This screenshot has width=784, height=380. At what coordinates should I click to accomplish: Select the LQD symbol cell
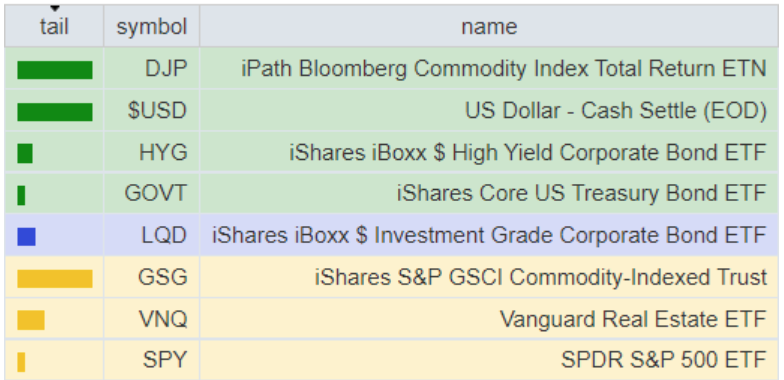152,236
